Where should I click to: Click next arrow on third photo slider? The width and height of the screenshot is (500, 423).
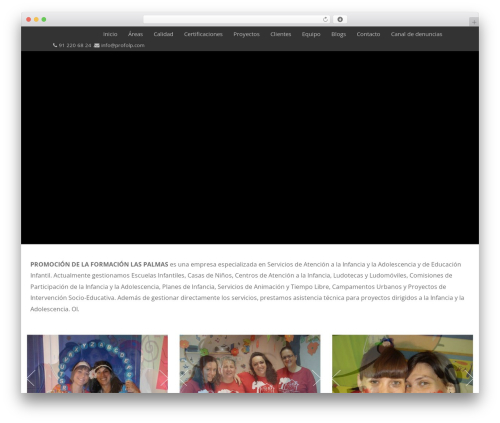[x=469, y=378]
